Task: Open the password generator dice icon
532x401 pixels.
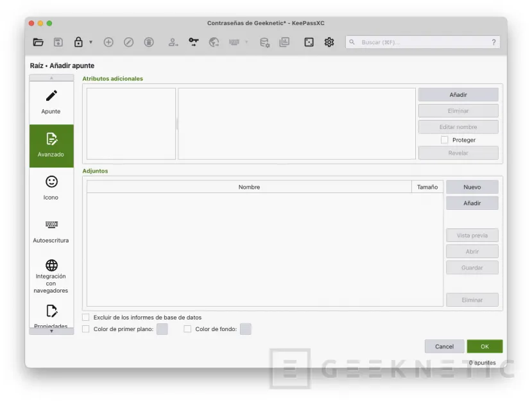Action: (x=309, y=42)
